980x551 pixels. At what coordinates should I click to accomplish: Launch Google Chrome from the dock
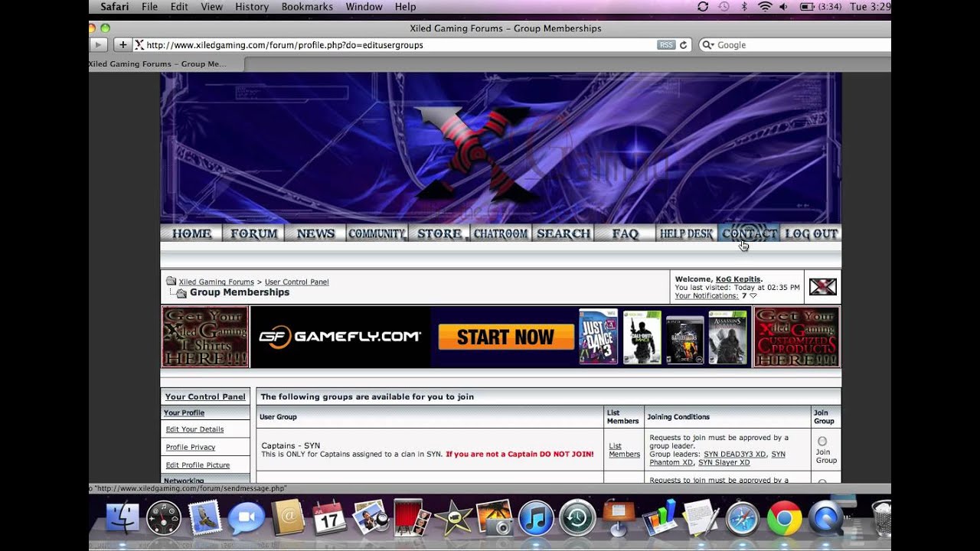pyautogui.click(x=784, y=518)
